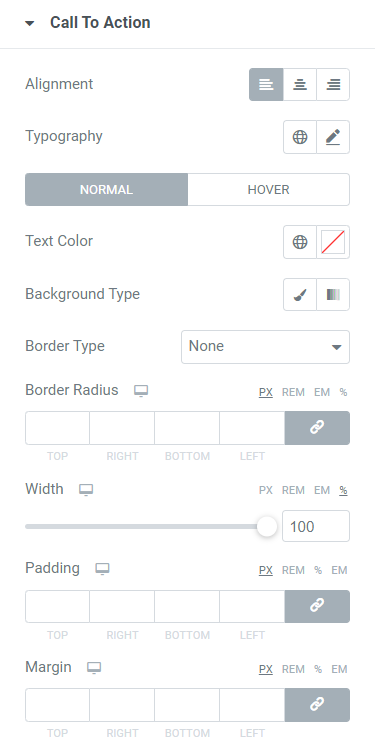Switch to the HOVER tab

coord(268,189)
